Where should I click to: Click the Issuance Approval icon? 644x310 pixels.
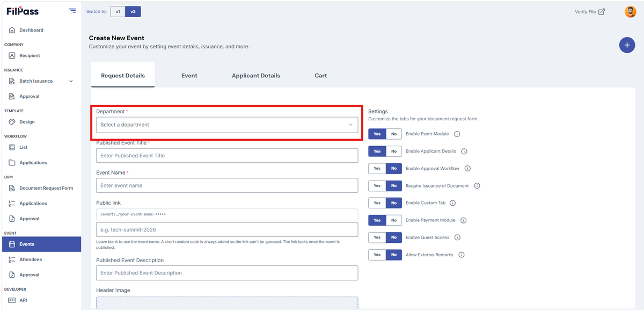pos(12,96)
